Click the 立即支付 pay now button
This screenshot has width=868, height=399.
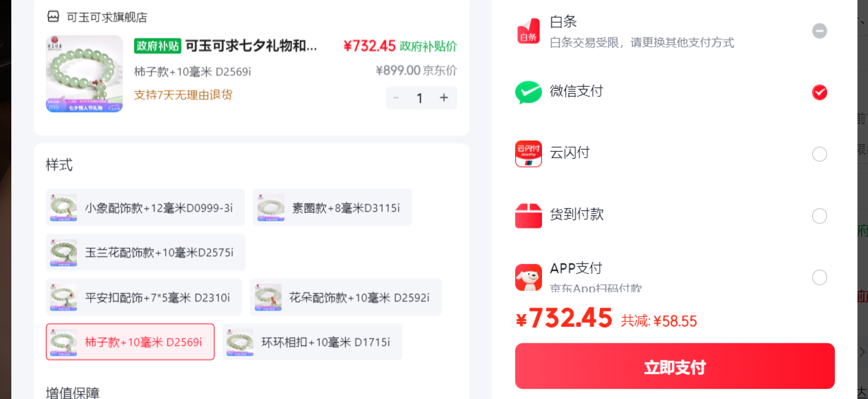(675, 367)
